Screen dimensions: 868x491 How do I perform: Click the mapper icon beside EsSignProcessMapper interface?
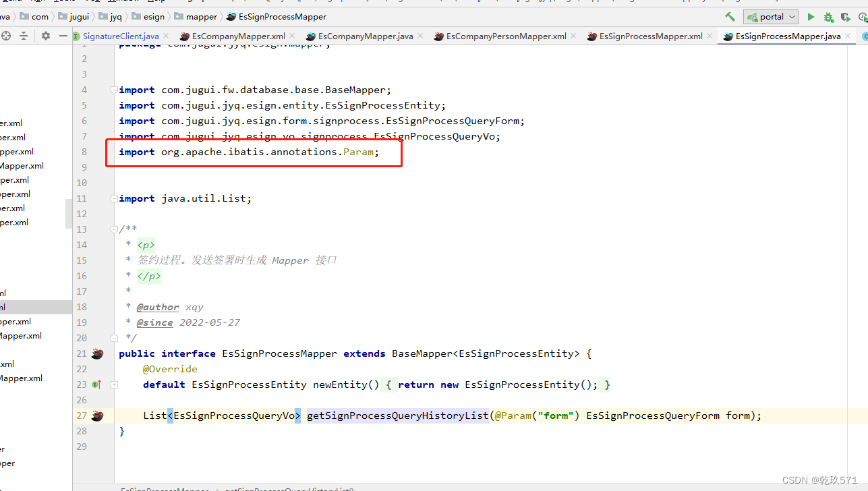[x=97, y=353]
